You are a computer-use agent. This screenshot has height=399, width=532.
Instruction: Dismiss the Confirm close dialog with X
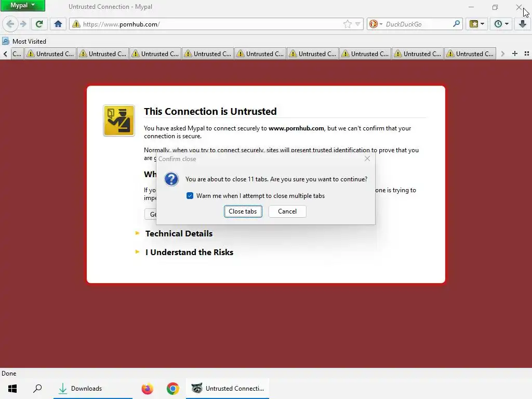click(367, 158)
